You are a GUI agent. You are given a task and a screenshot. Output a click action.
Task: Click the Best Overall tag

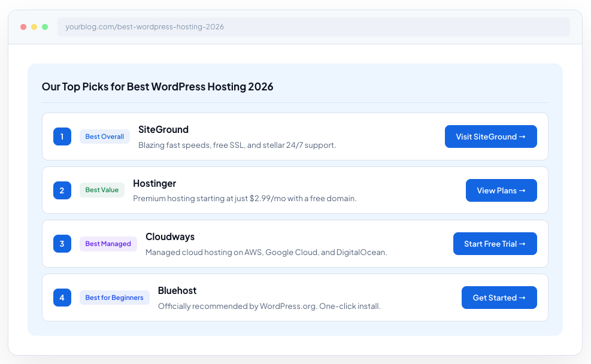(x=105, y=136)
